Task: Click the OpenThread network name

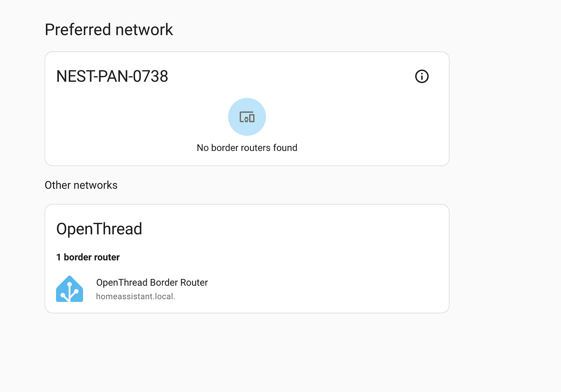Action: coord(99,229)
